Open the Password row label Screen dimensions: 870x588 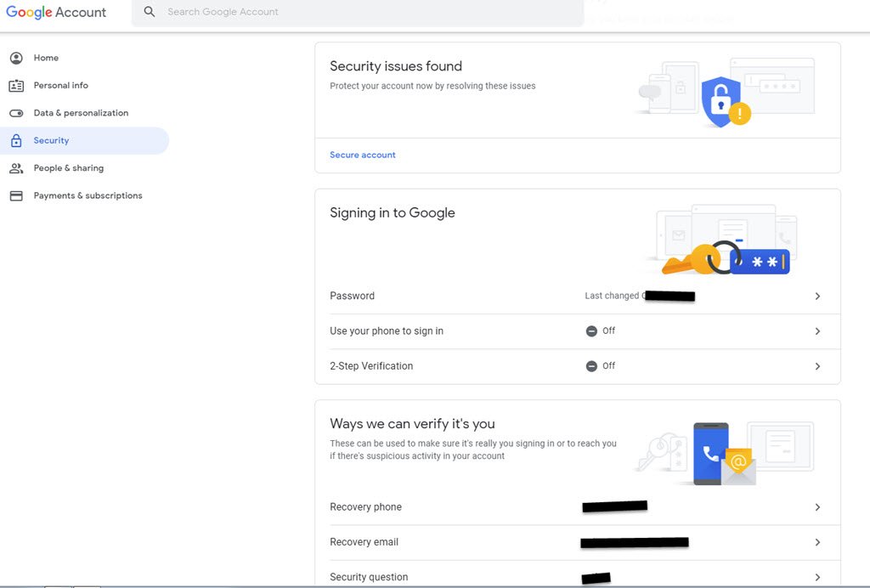tap(352, 296)
